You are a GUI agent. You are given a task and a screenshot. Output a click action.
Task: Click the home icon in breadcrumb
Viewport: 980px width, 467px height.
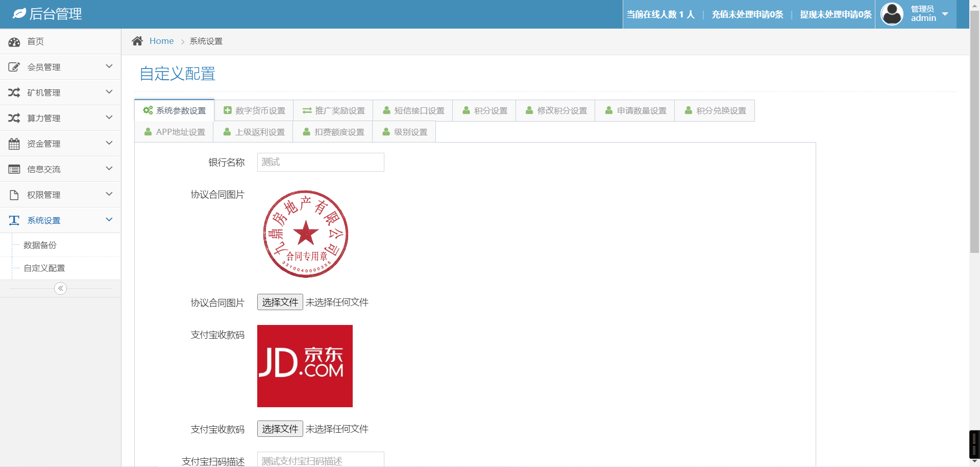(137, 41)
